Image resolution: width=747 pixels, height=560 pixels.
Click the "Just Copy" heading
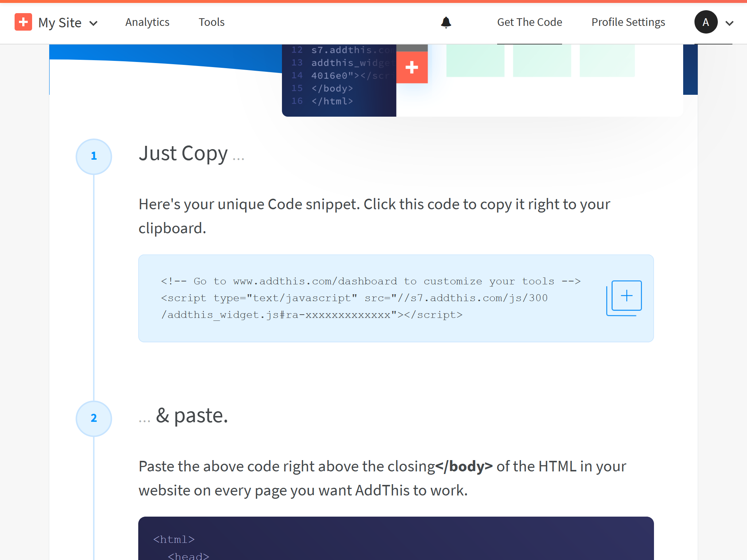tap(191, 153)
